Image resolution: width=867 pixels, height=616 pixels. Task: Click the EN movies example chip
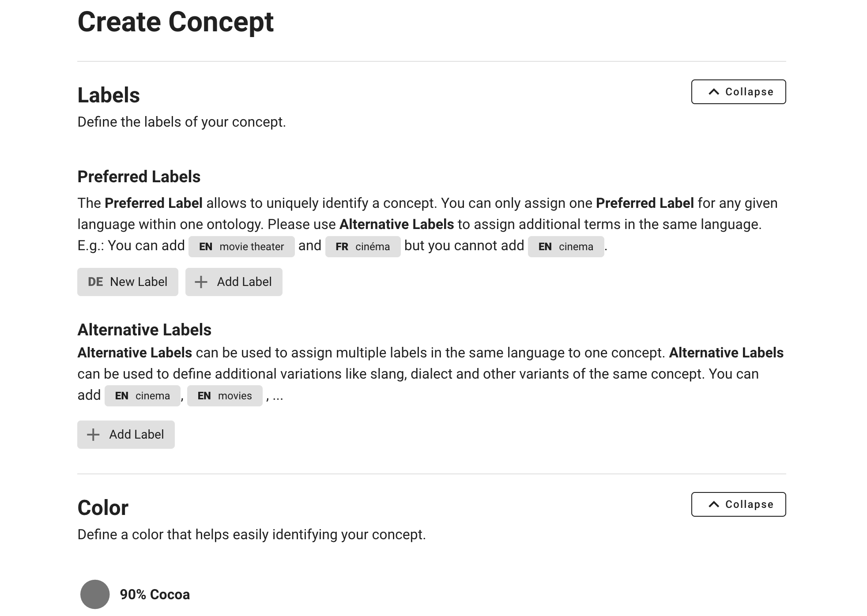pyautogui.click(x=225, y=396)
